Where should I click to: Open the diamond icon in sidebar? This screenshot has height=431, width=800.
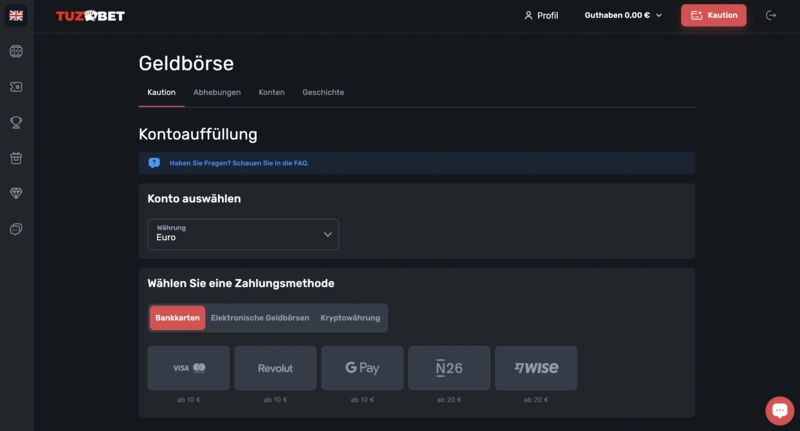coord(16,193)
